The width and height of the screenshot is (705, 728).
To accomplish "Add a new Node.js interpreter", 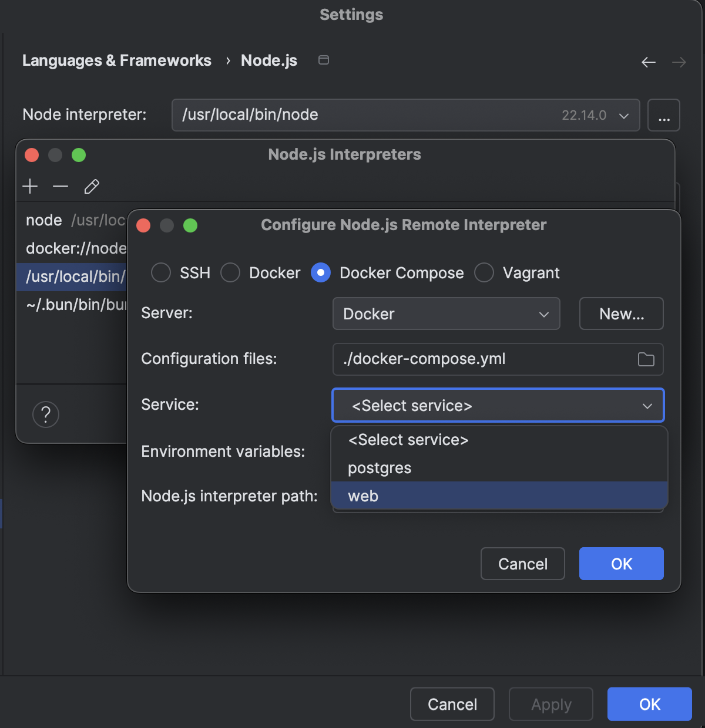I will (30, 186).
